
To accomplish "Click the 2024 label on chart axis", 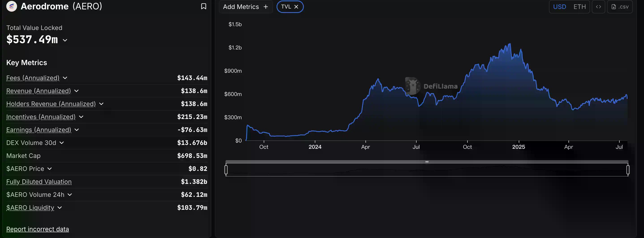I will 315,147.
